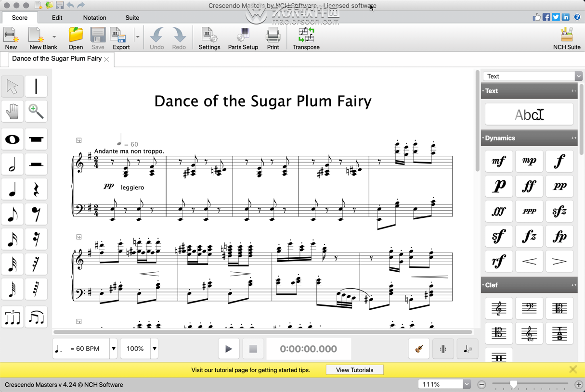Open the Text category dropdown
Image resolution: width=585 pixels, height=392 pixels.
533,76
